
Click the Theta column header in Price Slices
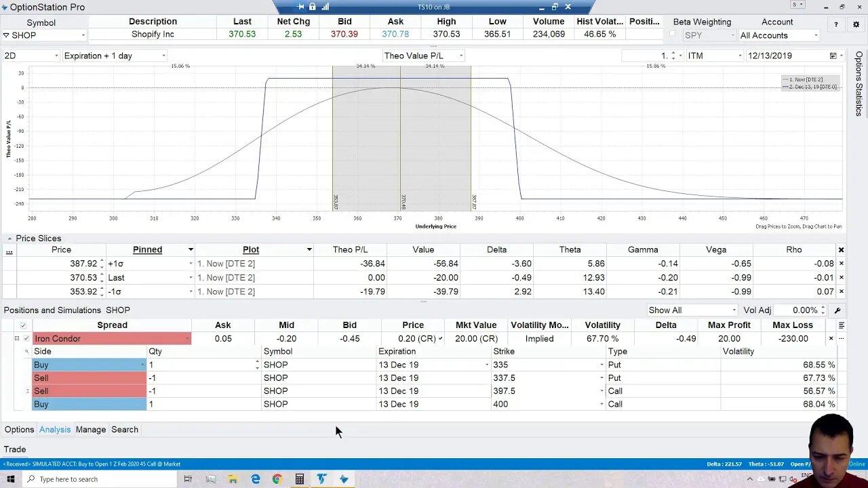click(570, 250)
